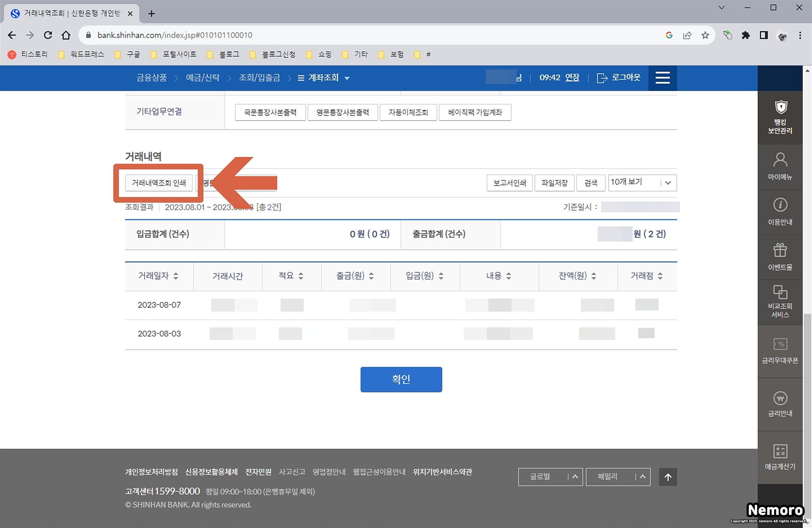Open hamburger menu in blue header
The width and height of the screenshot is (812, 528).
coord(663,78)
